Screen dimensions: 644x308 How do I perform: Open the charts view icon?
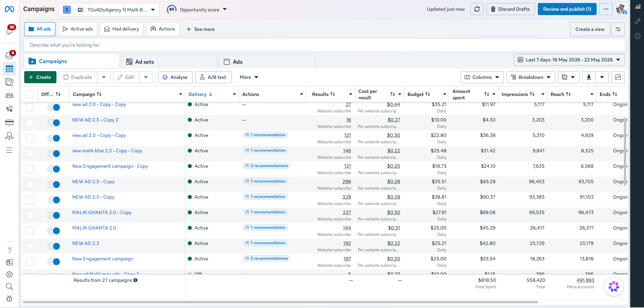[618, 77]
